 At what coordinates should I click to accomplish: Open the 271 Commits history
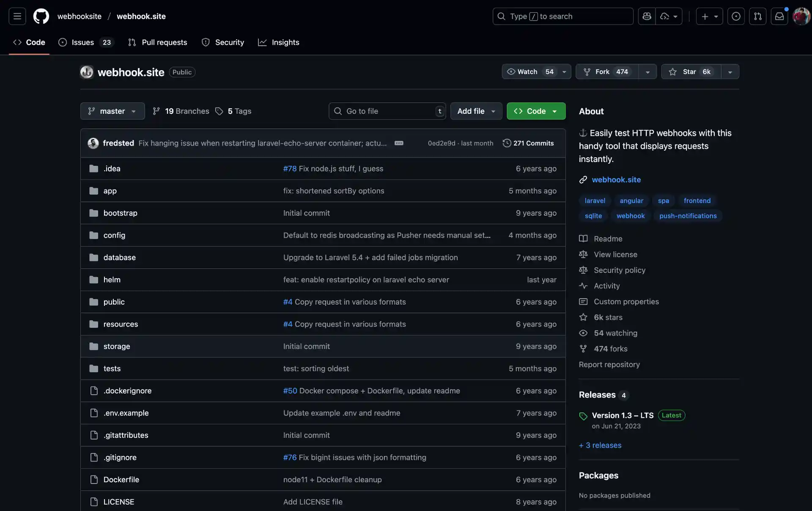pos(528,143)
